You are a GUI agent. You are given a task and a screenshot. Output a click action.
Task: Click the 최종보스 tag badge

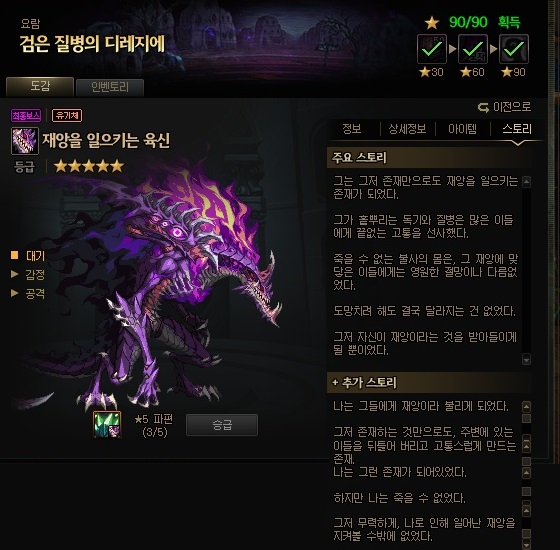click(x=26, y=115)
